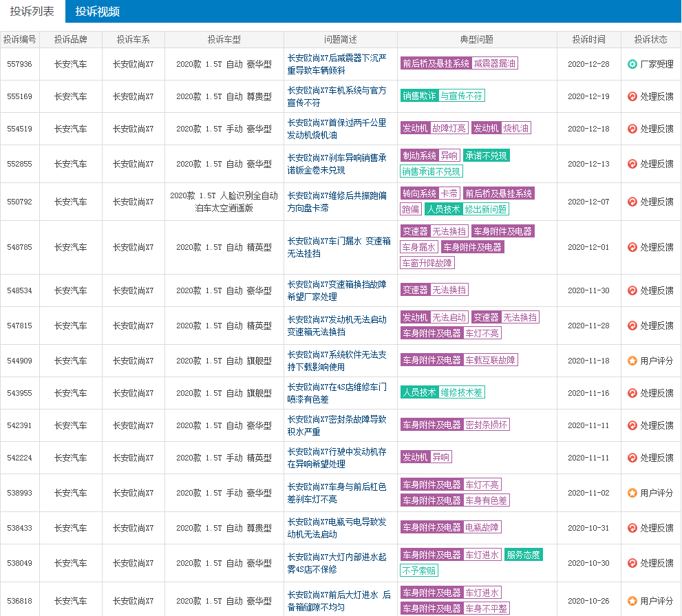Open complaint 长安欧尚X7维修后共振跑偏方向盘卡滞
The height and width of the screenshot is (616, 682).
[x=337, y=202]
